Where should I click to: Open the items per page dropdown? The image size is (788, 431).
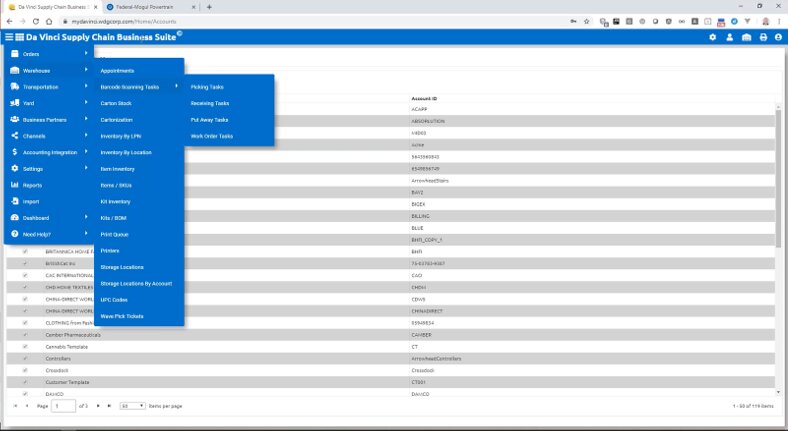tap(131, 406)
